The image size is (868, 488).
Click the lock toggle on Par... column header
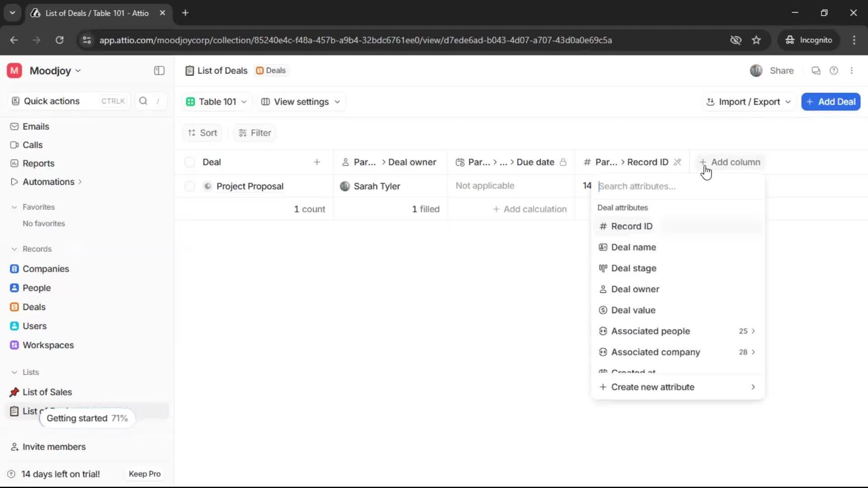pyautogui.click(x=563, y=162)
